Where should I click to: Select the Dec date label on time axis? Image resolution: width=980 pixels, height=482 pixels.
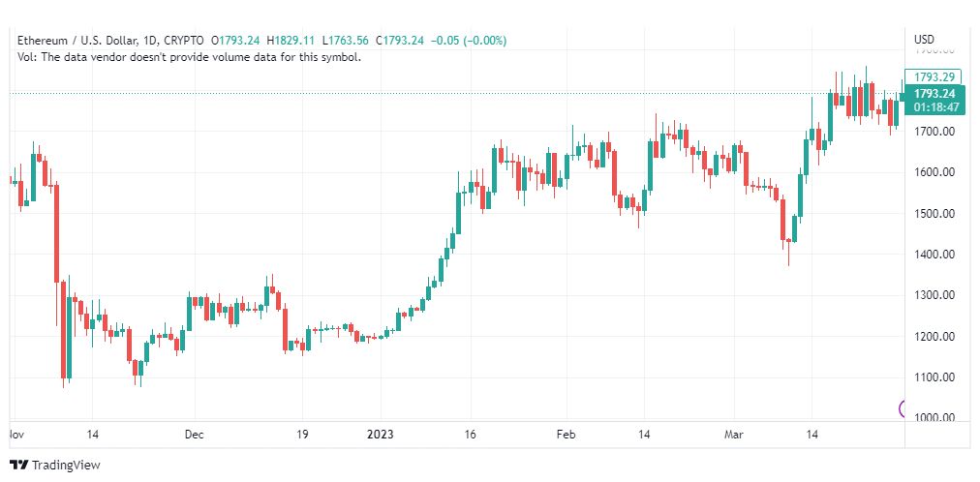click(x=195, y=434)
